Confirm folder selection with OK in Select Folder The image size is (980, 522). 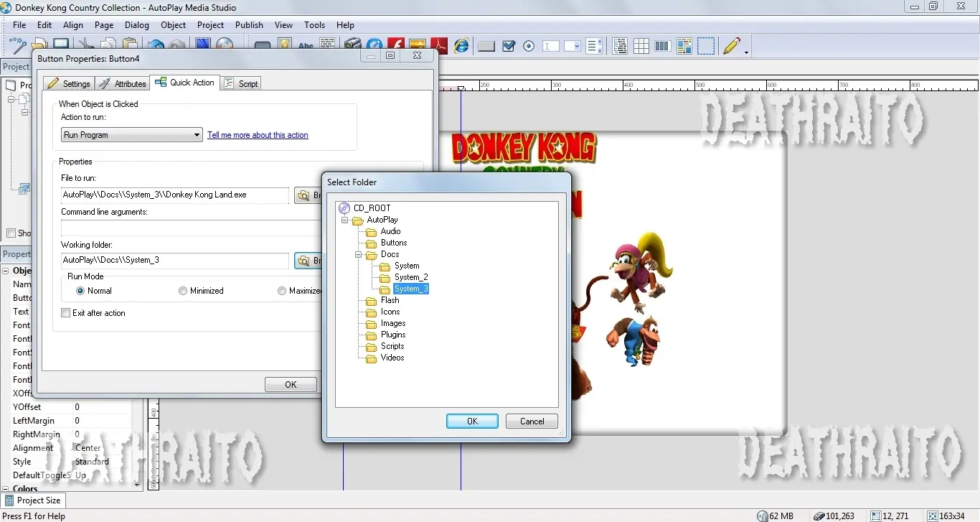click(472, 421)
